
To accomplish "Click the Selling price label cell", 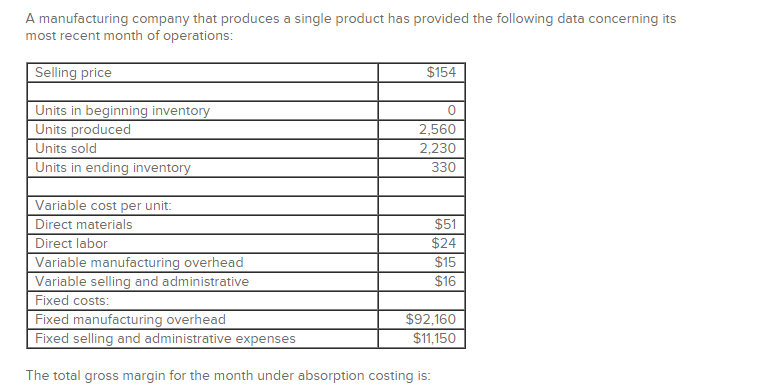I will point(202,73).
